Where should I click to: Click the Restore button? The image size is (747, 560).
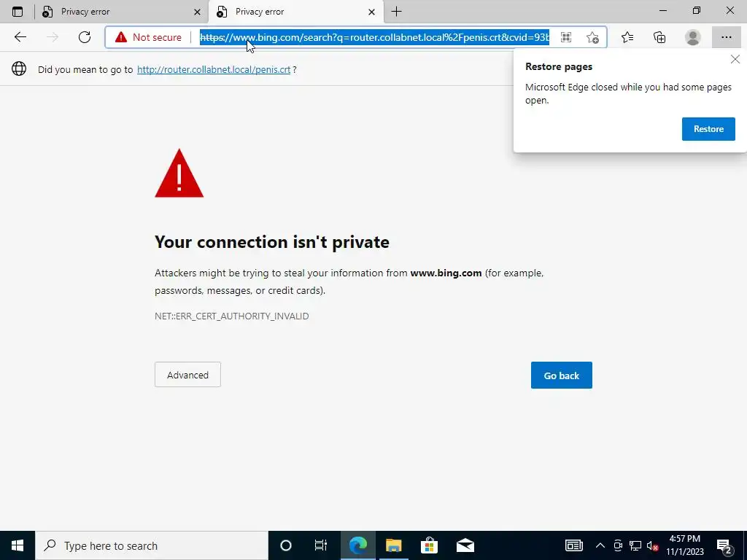708,129
